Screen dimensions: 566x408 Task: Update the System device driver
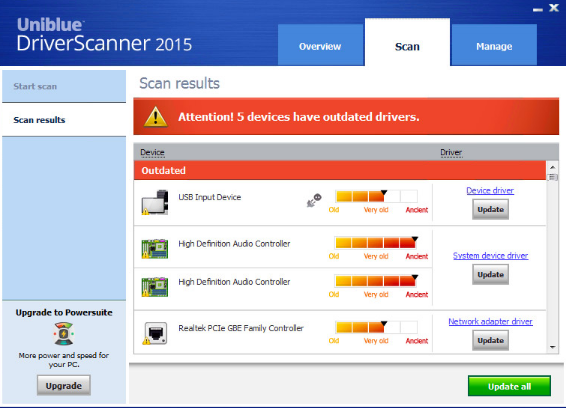pyautogui.click(x=491, y=274)
